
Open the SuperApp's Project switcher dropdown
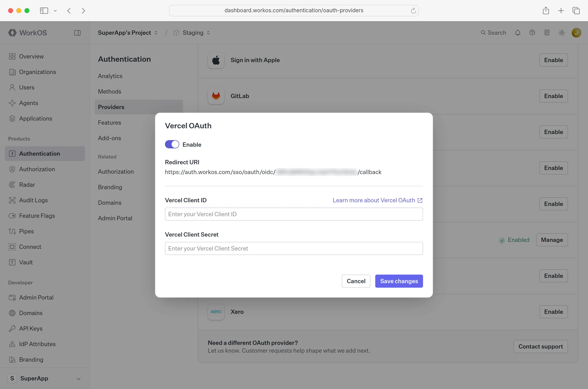128,33
